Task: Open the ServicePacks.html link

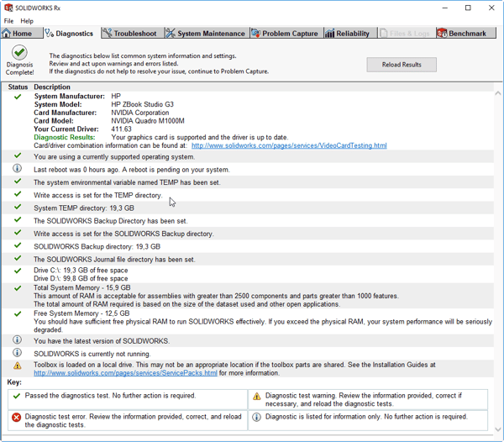Action: [125, 373]
